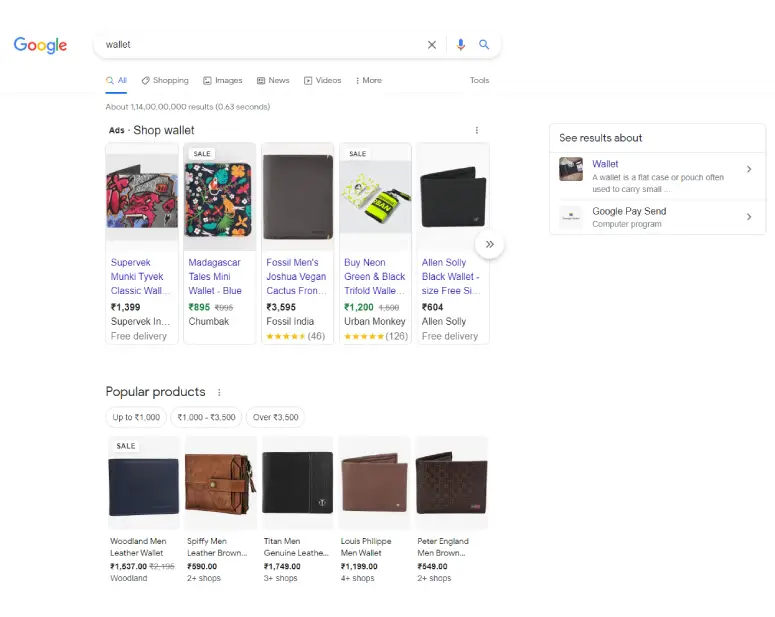Click Woodland Men Leather Wallet title

[x=138, y=547]
